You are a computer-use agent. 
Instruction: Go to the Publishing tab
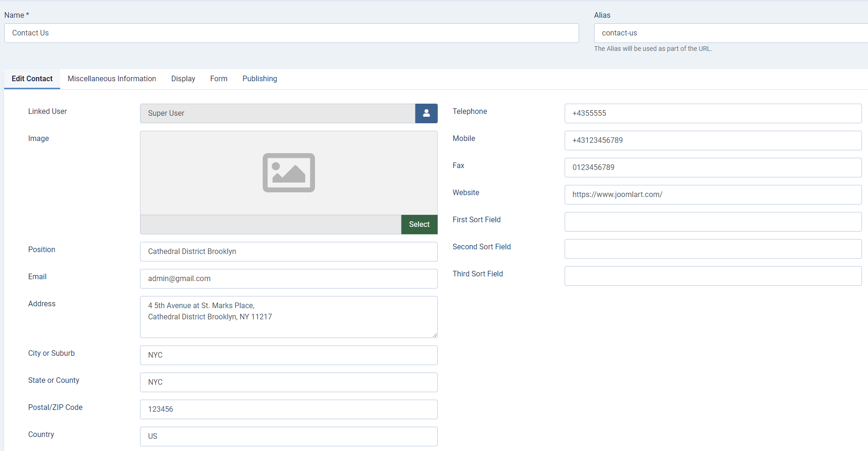click(259, 79)
